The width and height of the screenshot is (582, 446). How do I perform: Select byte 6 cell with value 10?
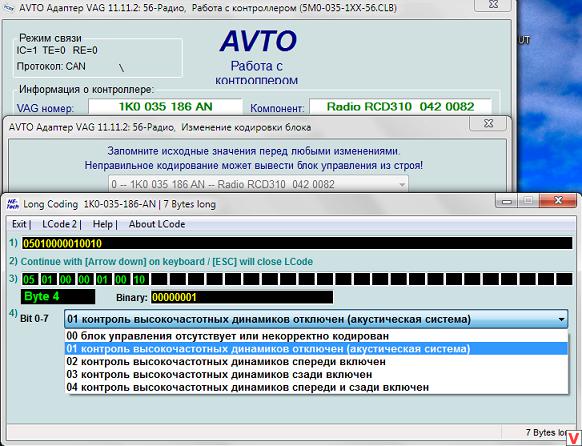click(x=140, y=279)
